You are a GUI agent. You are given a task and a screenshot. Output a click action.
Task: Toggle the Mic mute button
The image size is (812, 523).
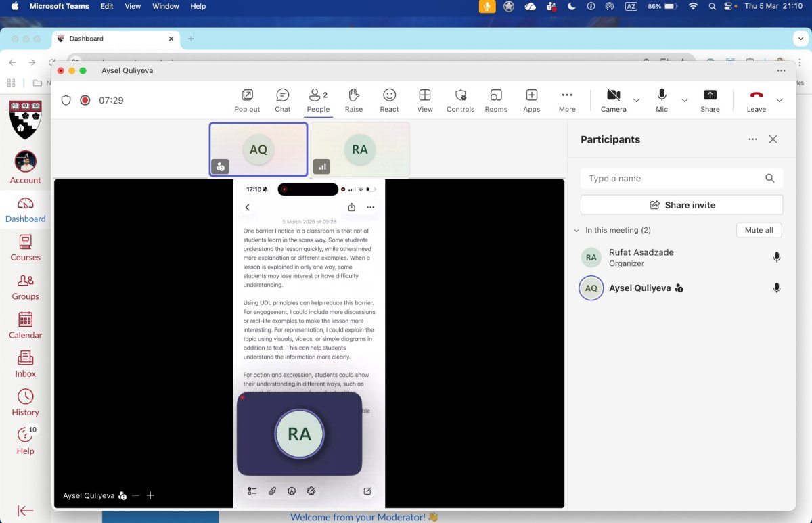click(662, 100)
